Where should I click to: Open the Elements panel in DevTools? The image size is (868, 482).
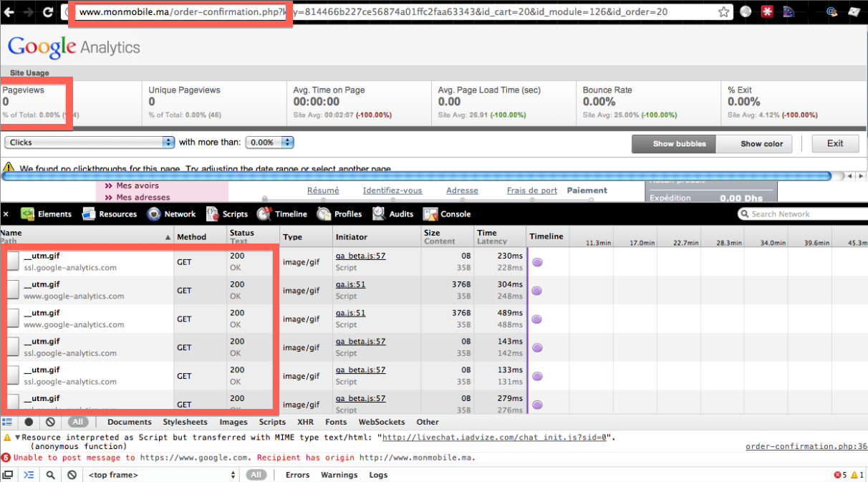click(x=46, y=214)
